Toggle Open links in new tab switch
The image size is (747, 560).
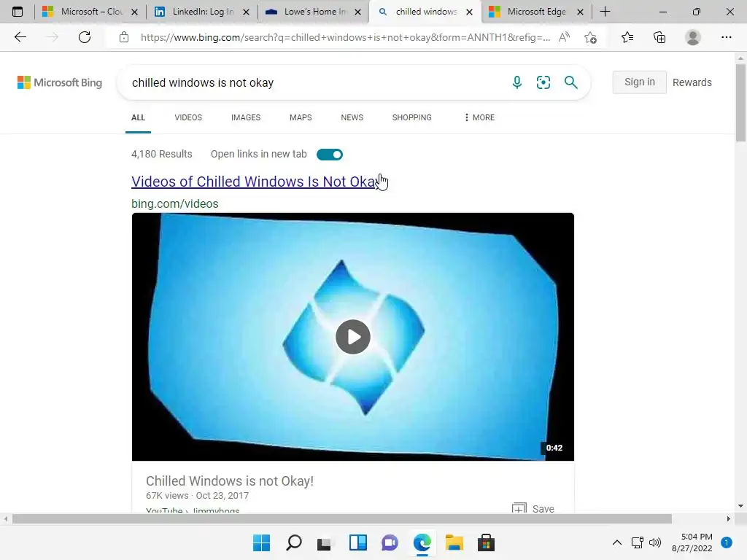330,155
